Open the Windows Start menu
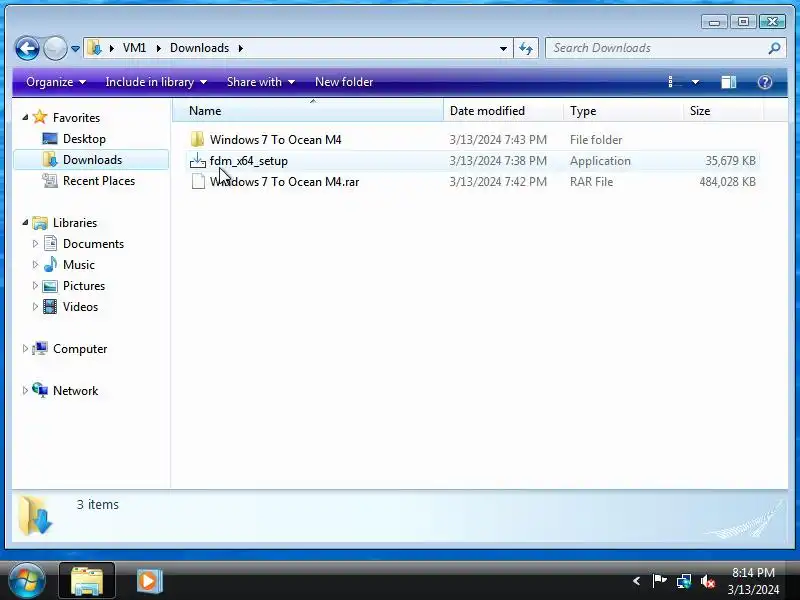 [x=26, y=581]
